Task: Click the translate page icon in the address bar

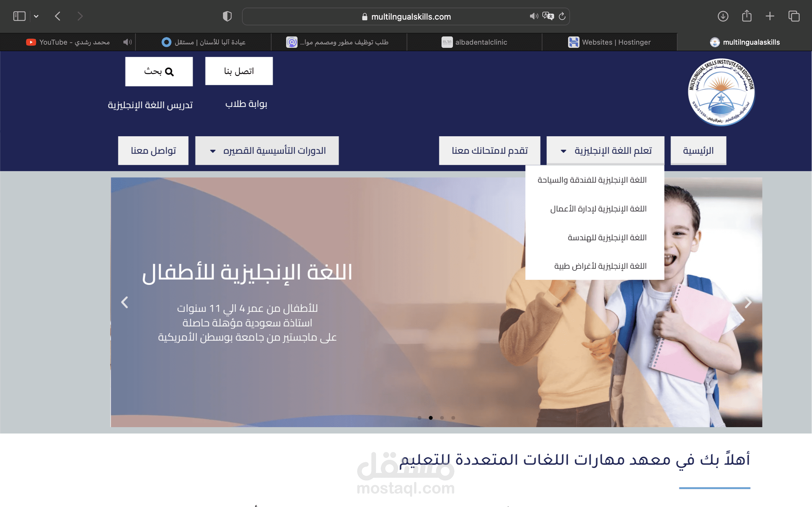Action: 548,16
